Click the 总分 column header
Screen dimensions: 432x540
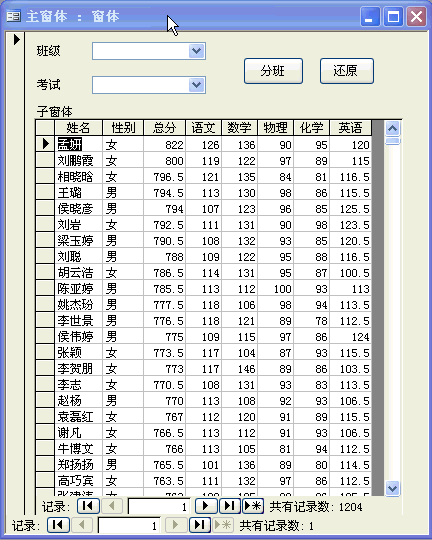point(164,128)
